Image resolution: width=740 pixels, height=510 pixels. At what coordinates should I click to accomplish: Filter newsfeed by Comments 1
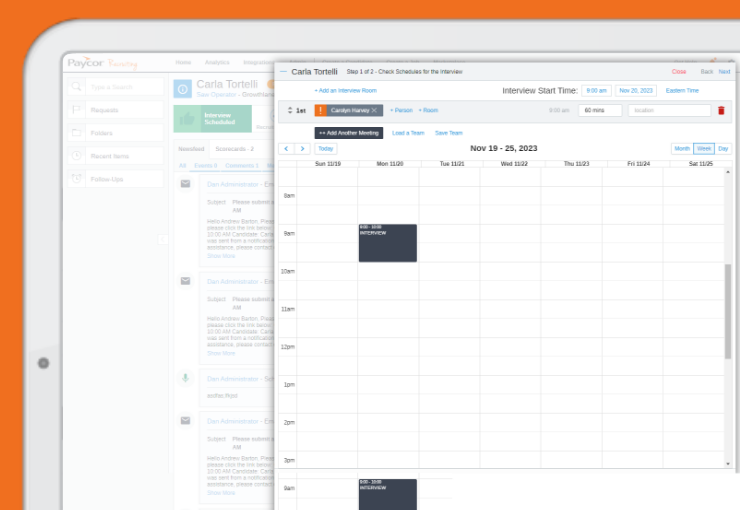coord(242,166)
